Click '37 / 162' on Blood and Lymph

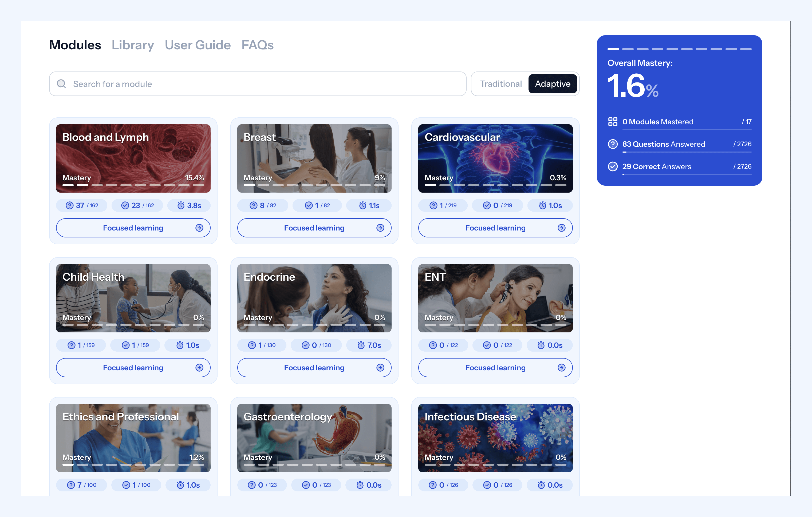pyautogui.click(x=87, y=205)
